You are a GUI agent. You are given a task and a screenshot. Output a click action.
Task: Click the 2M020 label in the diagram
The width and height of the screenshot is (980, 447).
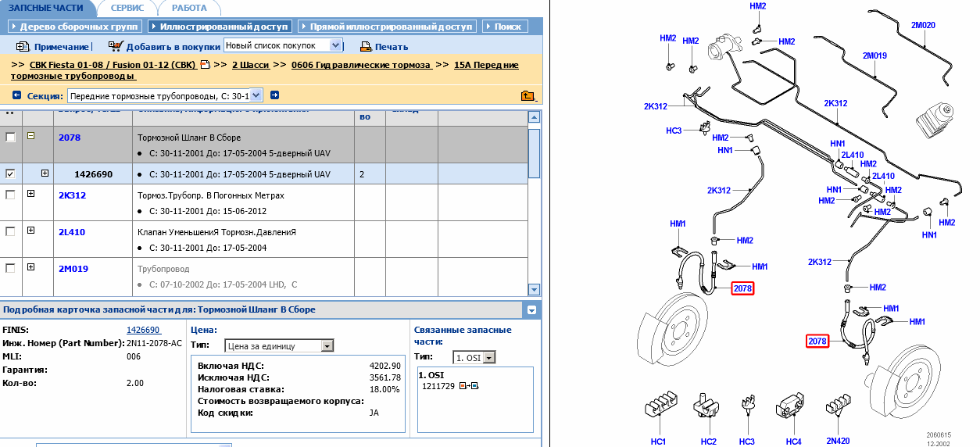click(923, 25)
